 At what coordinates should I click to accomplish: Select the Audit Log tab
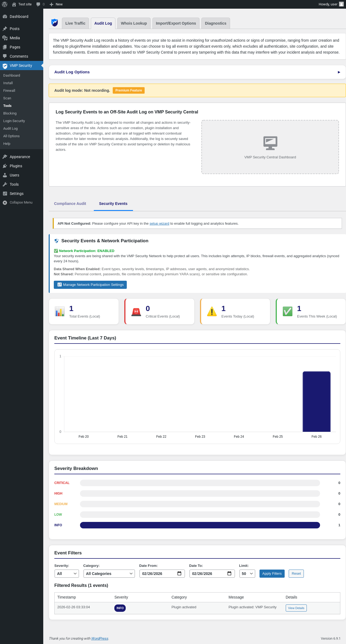tap(103, 23)
